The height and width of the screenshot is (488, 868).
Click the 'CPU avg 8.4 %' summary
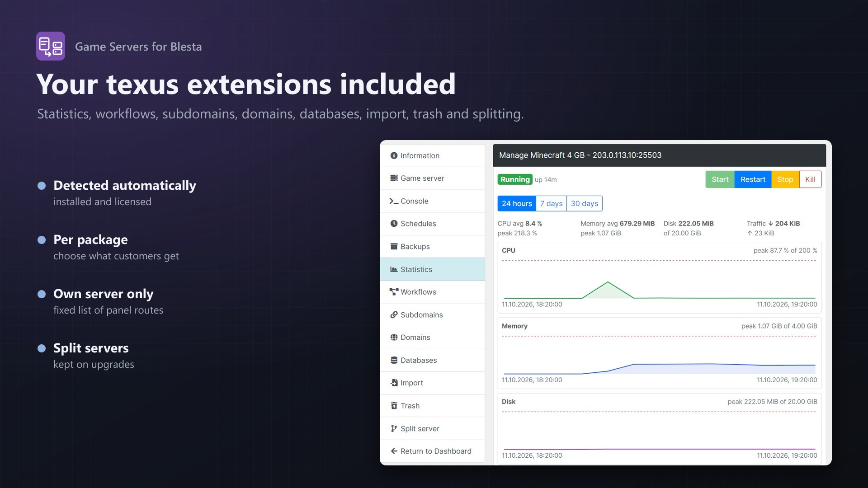click(x=520, y=224)
